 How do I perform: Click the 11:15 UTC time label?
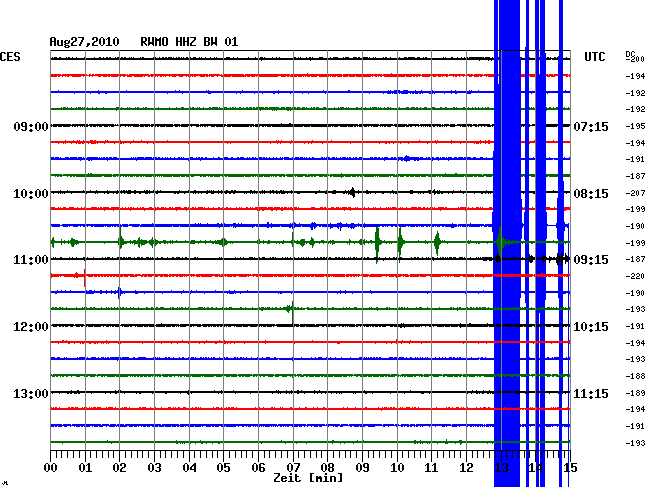pos(591,393)
